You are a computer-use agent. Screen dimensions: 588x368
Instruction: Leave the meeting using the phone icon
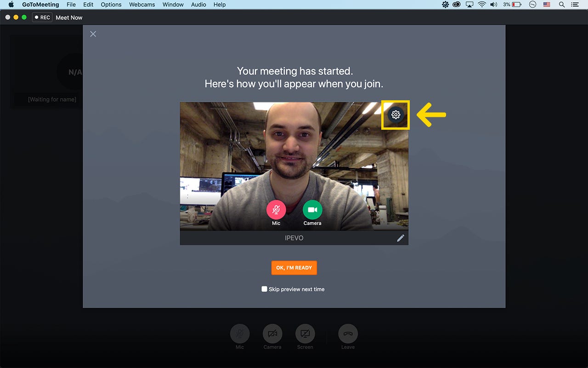pos(348,333)
